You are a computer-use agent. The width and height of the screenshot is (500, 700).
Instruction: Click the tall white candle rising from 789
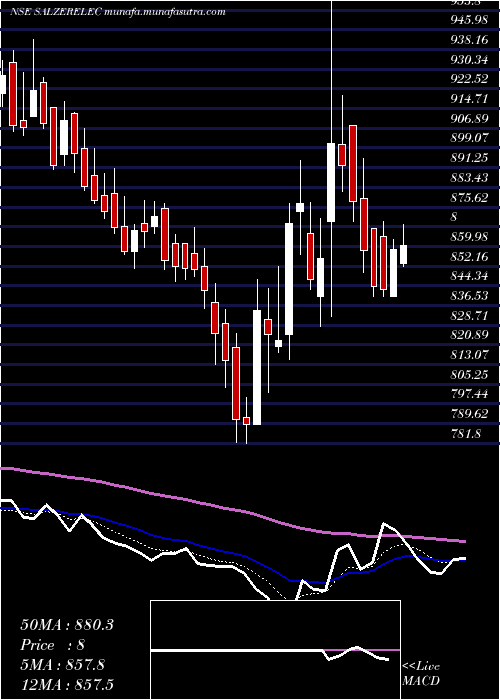click(257, 367)
